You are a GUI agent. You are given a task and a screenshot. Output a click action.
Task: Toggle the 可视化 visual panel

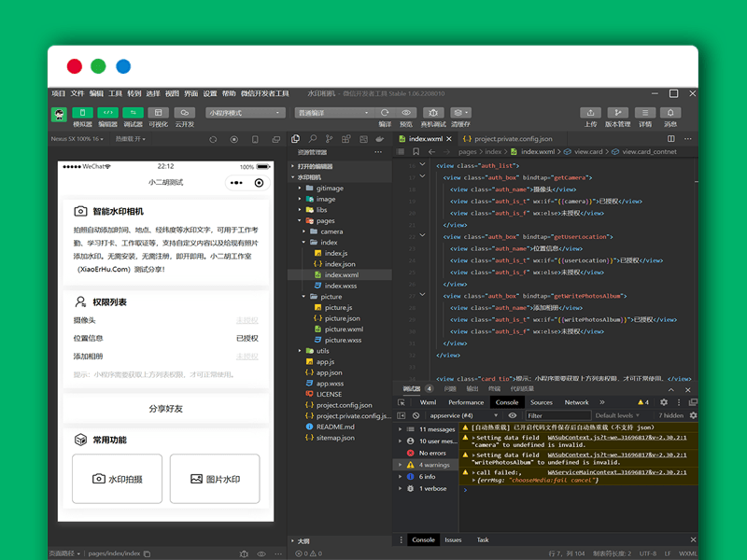(158, 113)
